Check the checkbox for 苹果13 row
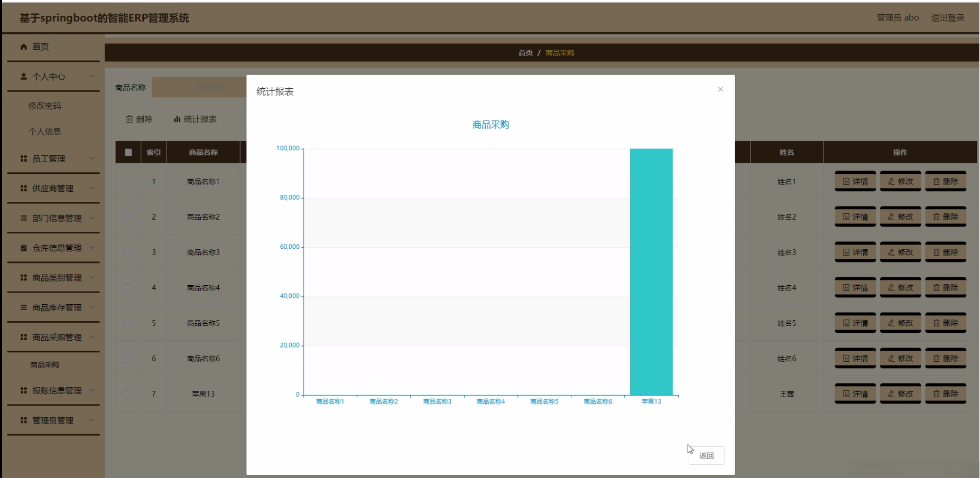Image resolution: width=980 pixels, height=478 pixels. pos(127,393)
